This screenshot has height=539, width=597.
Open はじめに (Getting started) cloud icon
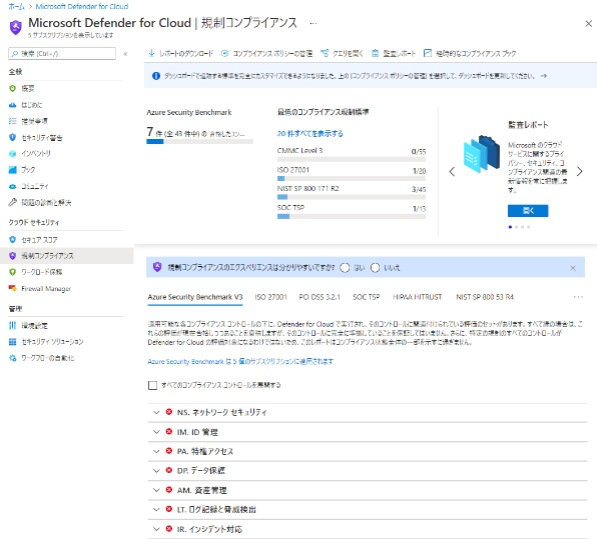[x=13, y=105]
